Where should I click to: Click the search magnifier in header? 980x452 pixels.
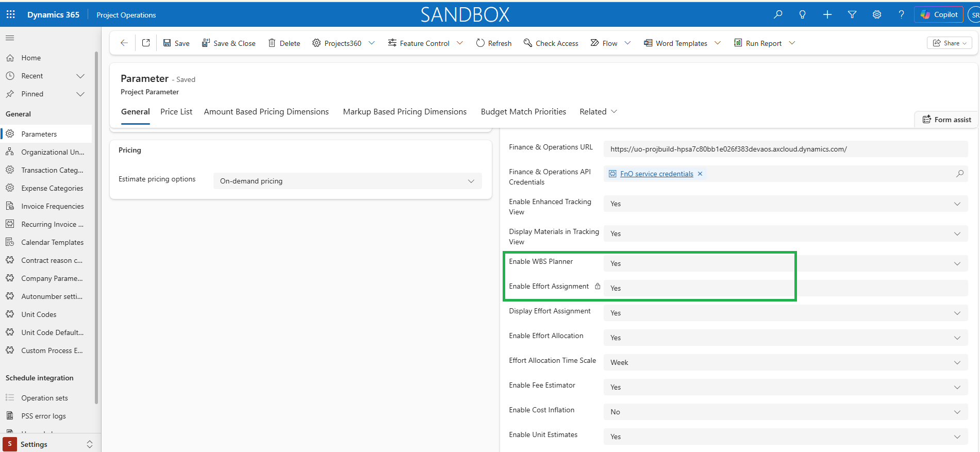(x=778, y=14)
